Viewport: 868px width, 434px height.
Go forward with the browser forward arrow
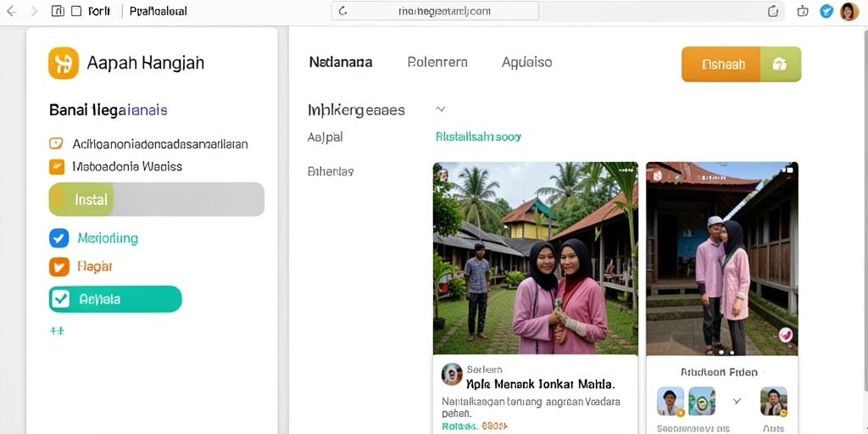[x=33, y=11]
